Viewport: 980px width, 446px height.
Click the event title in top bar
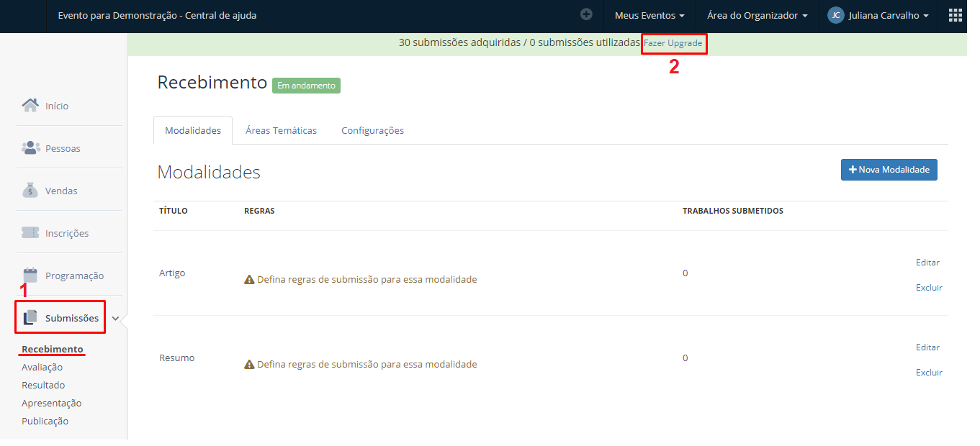point(157,15)
